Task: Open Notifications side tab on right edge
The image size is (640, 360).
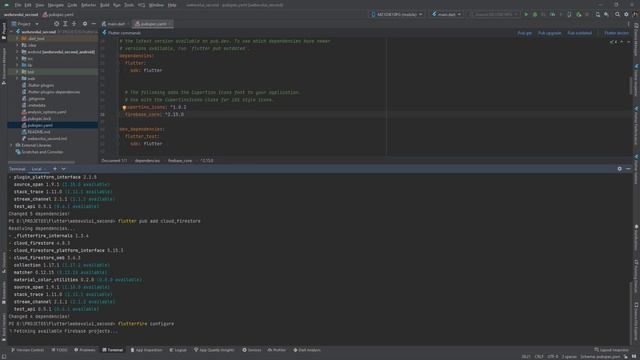Action: tap(636, 238)
